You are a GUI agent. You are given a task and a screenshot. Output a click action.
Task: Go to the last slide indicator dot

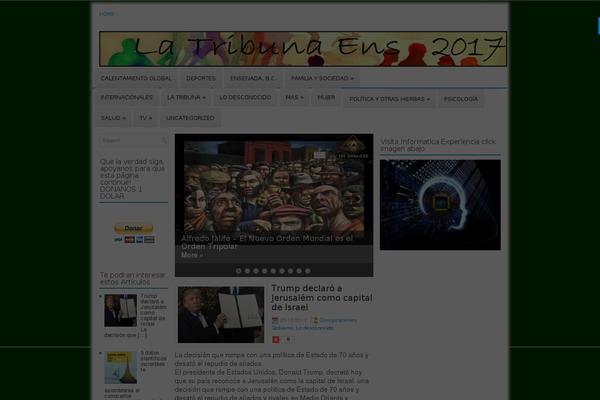pos(308,271)
